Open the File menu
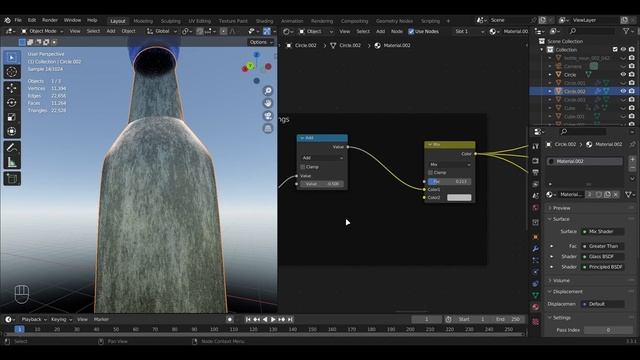640x360 pixels. [18, 20]
